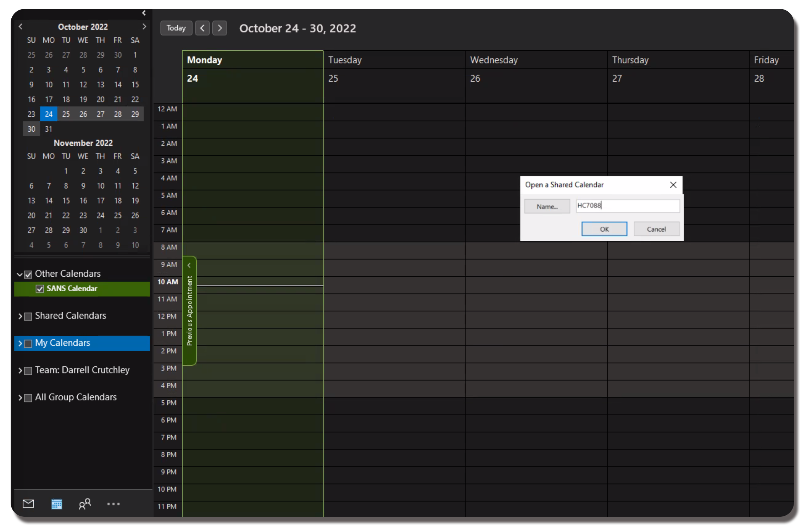Image resolution: width=812 pixels, height=532 pixels.
Task: Uncheck the SANS Calendar checkbox
Action: 40,289
